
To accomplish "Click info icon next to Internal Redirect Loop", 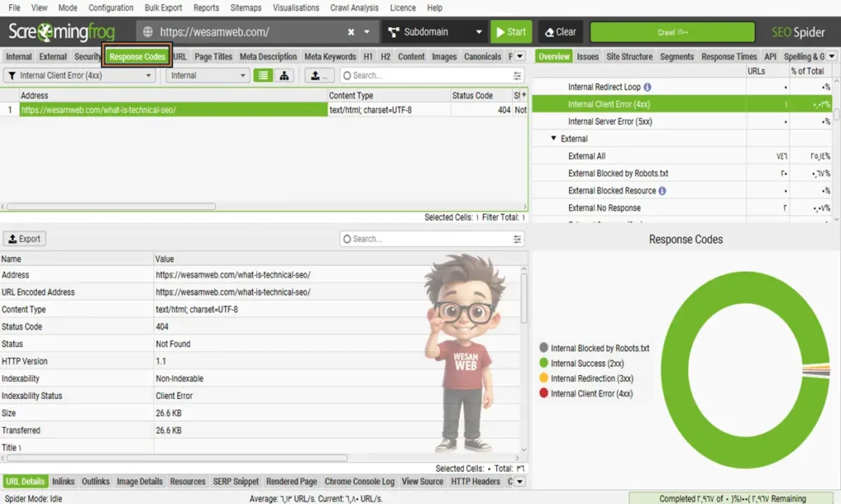I will point(647,87).
